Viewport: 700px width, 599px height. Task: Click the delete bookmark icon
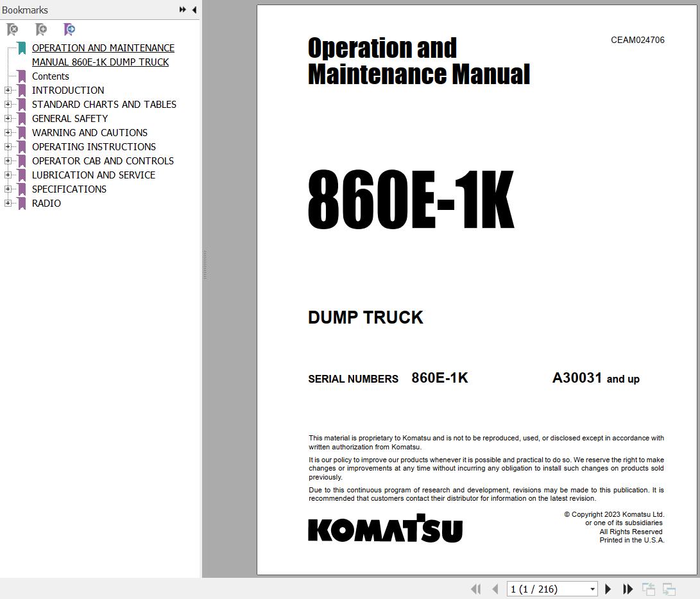[12, 30]
